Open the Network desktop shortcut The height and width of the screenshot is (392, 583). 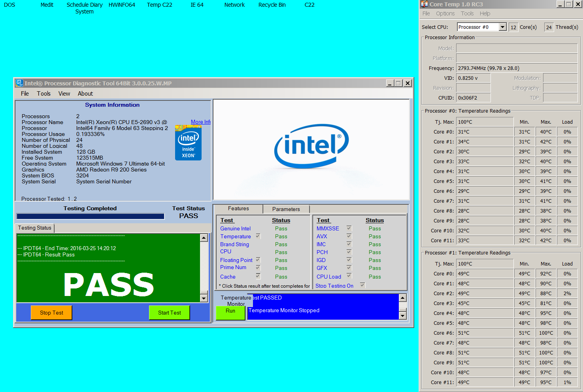tap(234, 5)
